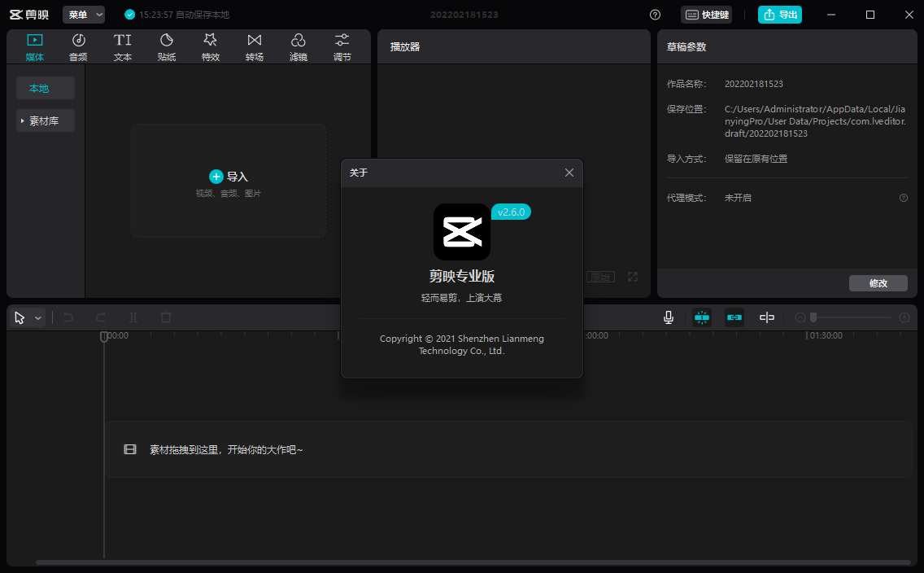This screenshot has width=924, height=573.
Task: Click the microphone record voiceover icon
Action: pos(669,317)
